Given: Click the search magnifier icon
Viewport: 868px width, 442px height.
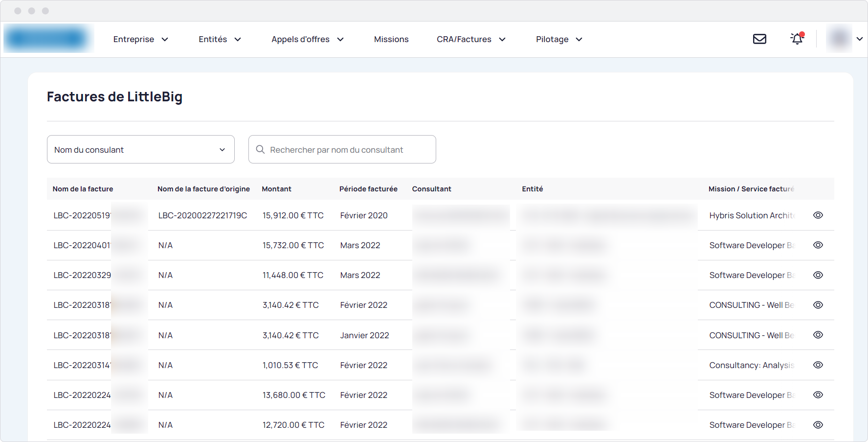Looking at the screenshot, I should pos(260,149).
